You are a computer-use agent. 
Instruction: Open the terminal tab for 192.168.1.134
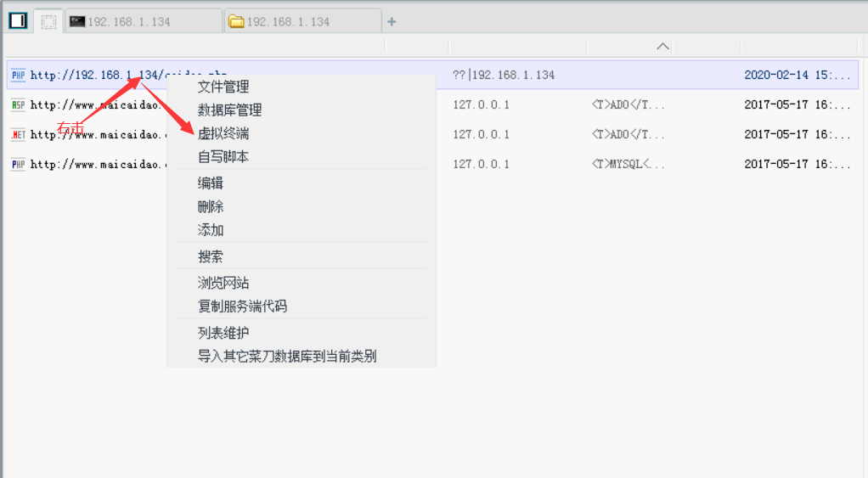pyautogui.click(x=144, y=21)
